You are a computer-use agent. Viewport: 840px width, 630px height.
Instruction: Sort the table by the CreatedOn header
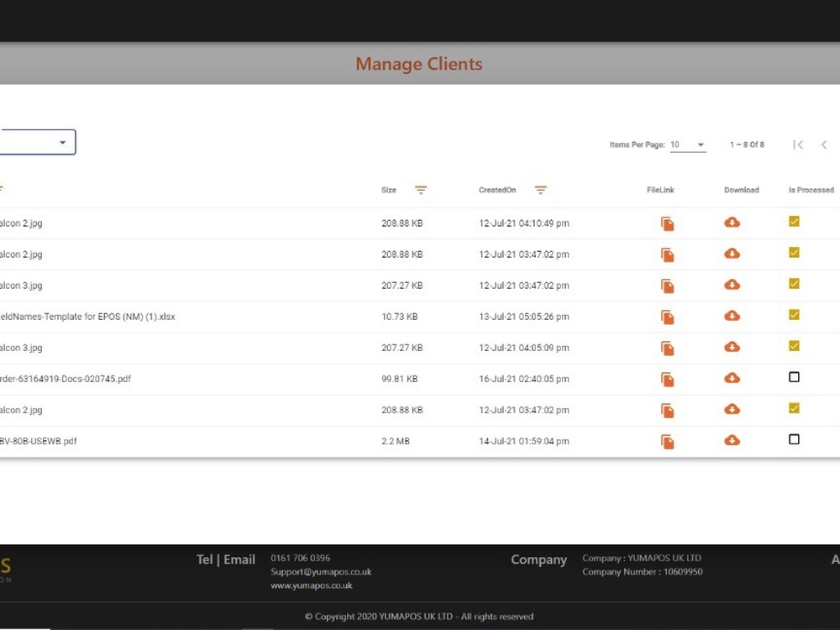(x=497, y=191)
